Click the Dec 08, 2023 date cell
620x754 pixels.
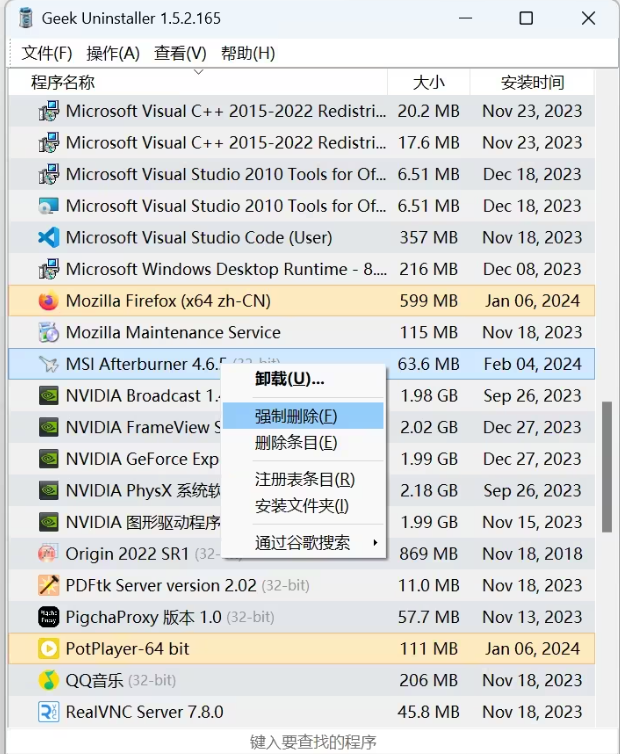(532, 269)
